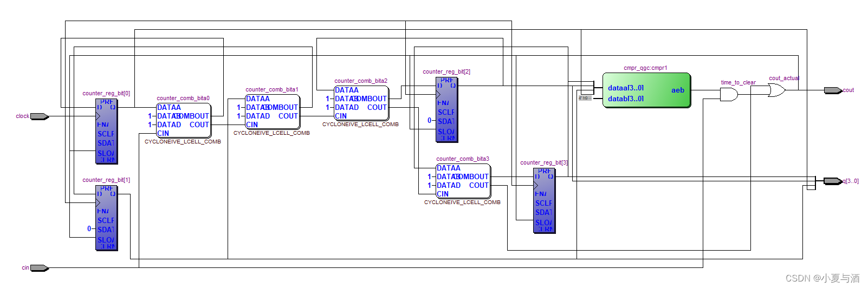Click the time_to_clear label
The image size is (868, 288).
738,82
